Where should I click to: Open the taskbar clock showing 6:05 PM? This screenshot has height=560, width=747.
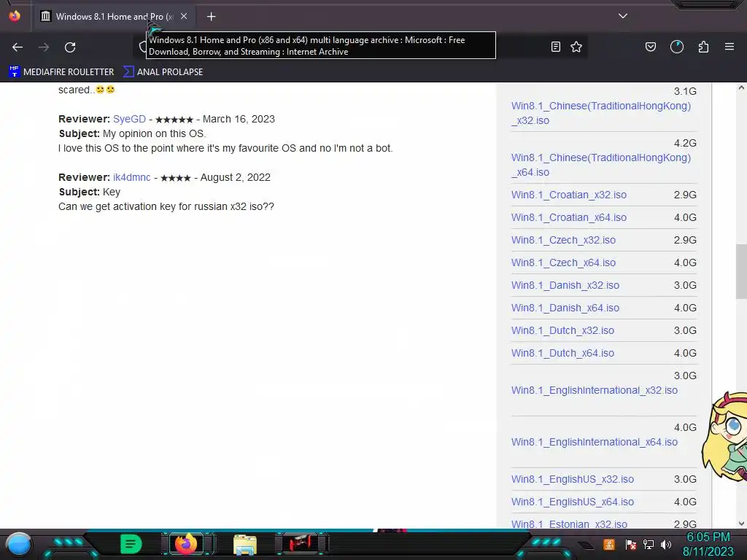[x=708, y=544]
